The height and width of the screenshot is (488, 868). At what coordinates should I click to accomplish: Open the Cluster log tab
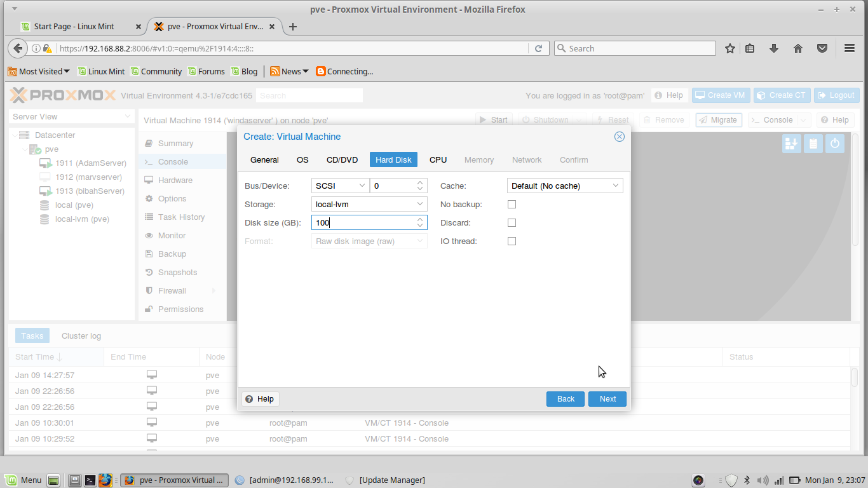81,335
